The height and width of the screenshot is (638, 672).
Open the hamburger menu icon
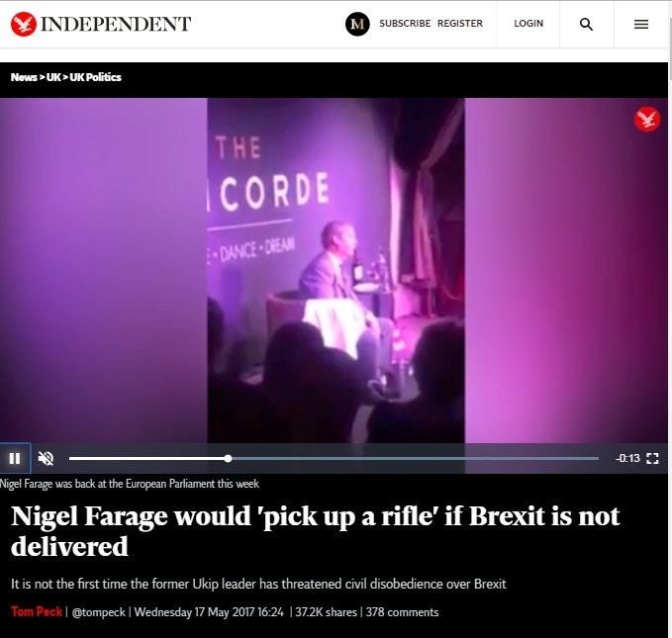coord(640,24)
